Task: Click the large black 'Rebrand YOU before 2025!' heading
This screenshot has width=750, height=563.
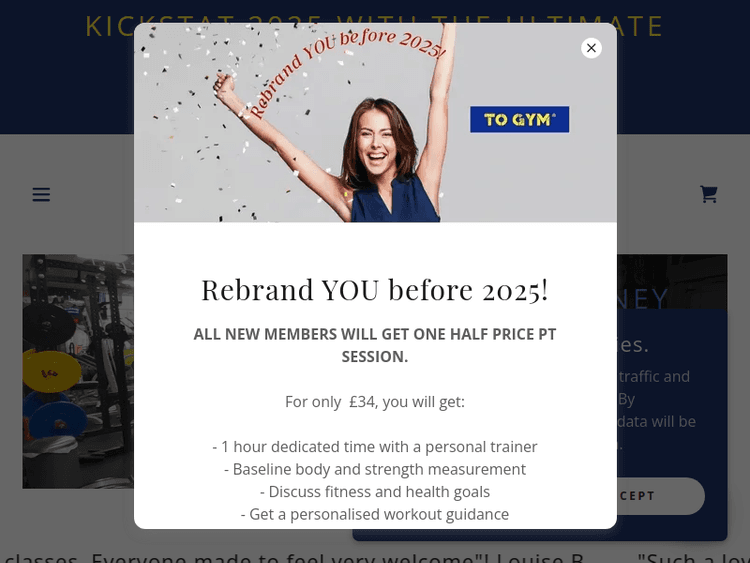Action: [375, 290]
